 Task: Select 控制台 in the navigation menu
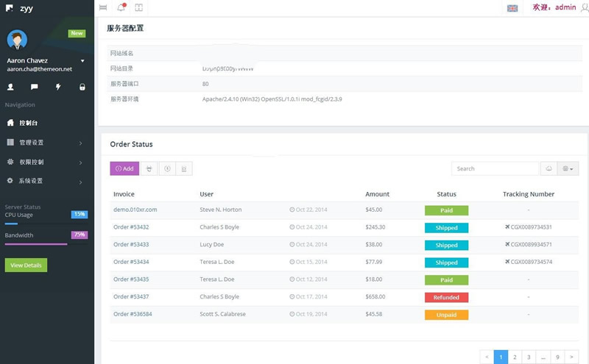click(29, 123)
